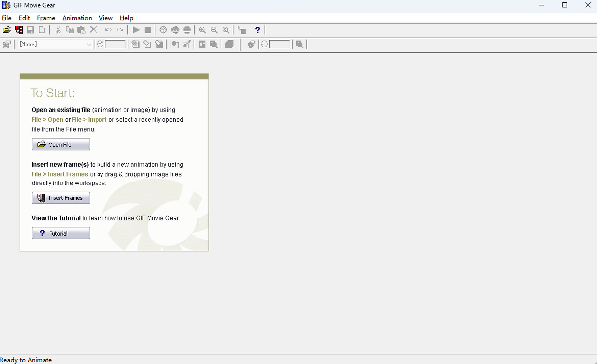Open the Frame menu

pyautogui.click(x=46, y=18)
